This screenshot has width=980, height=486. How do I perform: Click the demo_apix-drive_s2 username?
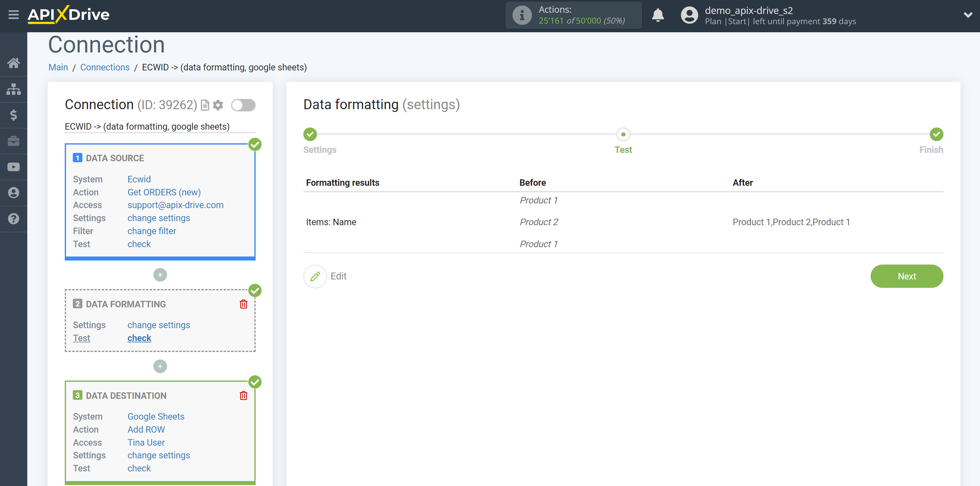tap(749, 10)
